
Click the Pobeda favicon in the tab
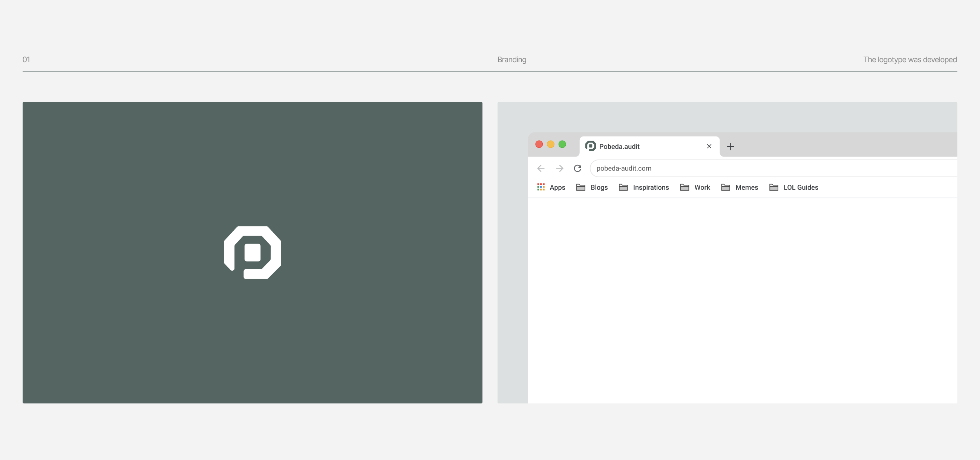590,146
